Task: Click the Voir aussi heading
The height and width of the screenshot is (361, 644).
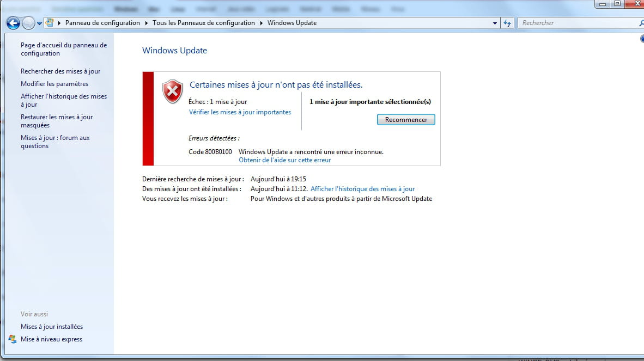Action: pos(34,314)
